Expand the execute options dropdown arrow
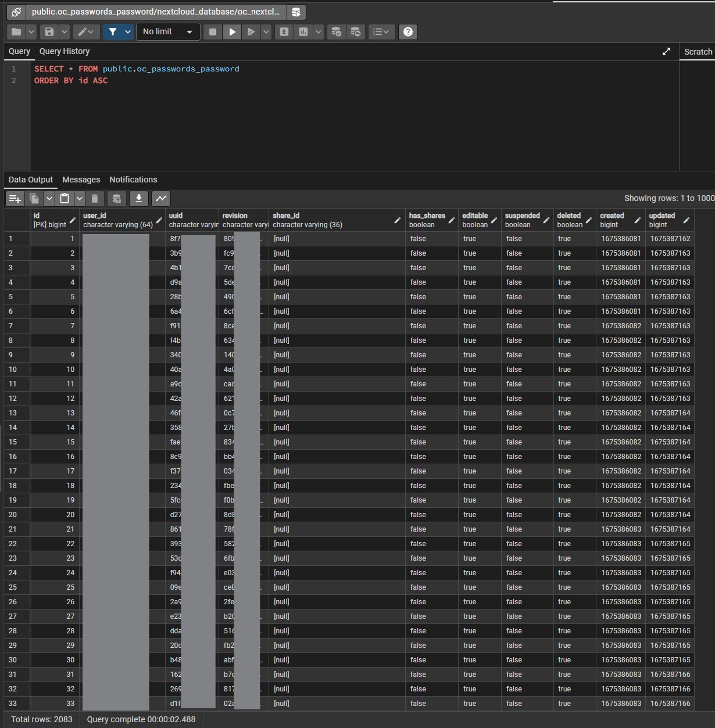Screen dimensions: 715x728 [266, 32]
